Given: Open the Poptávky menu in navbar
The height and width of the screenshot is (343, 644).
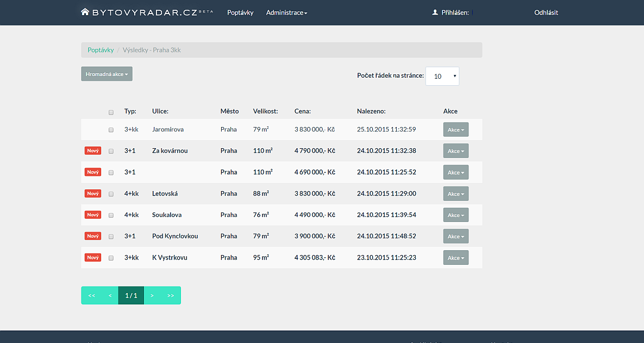Looking at the screenshot, I should (240, 12).
